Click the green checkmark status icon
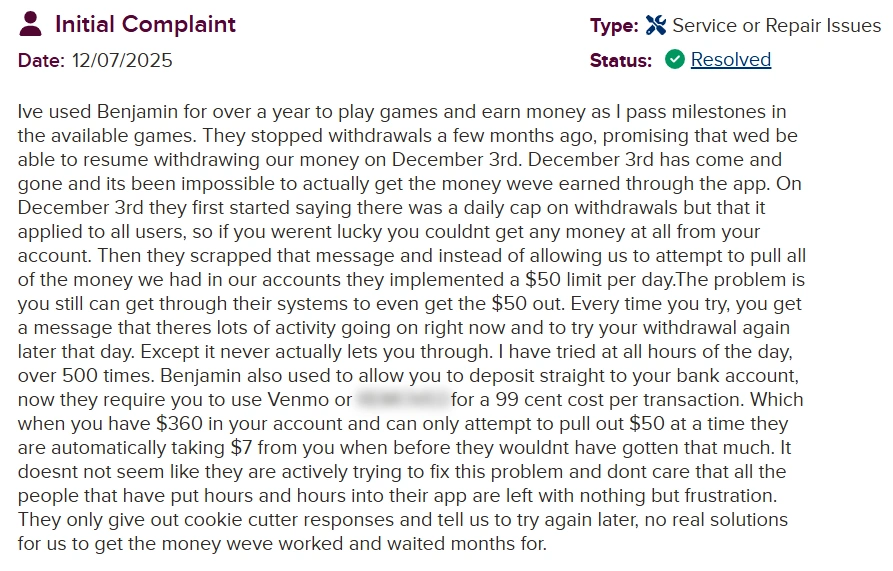 pos(674,60)
